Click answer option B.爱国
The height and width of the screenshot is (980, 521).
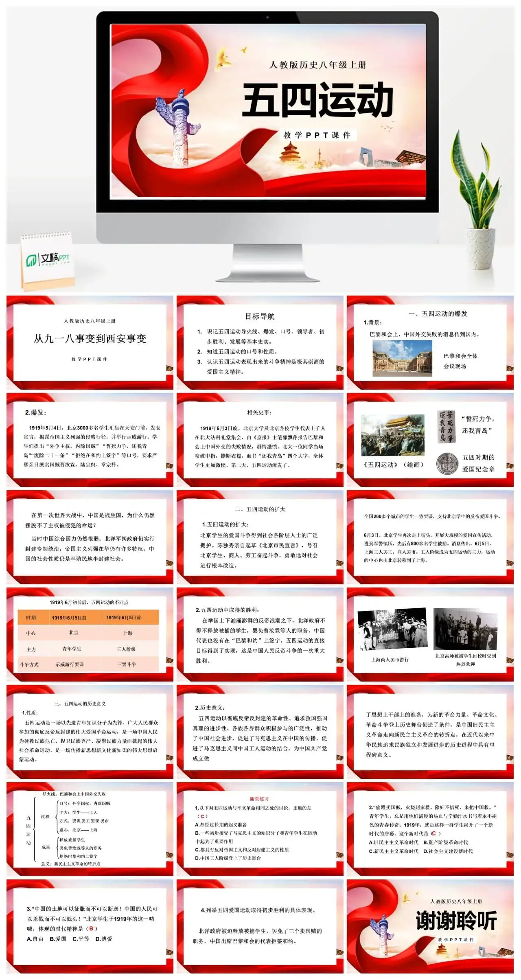(x=58, y=939)
